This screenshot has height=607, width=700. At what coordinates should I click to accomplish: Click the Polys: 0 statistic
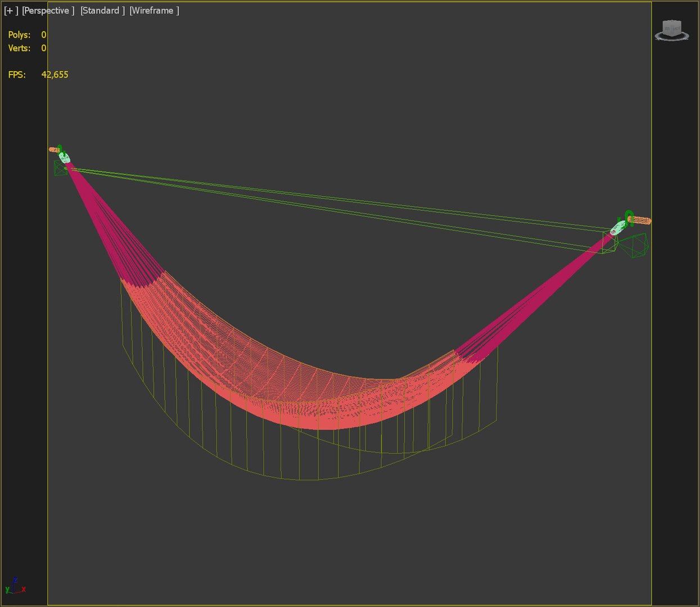27,35
